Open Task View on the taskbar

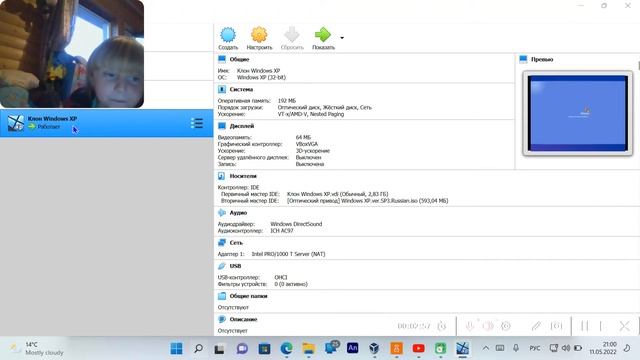220,349
